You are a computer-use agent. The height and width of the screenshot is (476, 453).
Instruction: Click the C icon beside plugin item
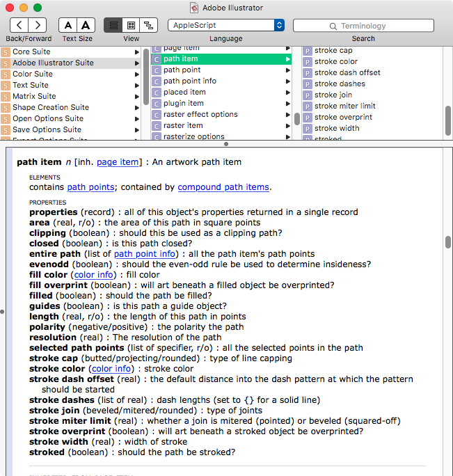point(157,104)
